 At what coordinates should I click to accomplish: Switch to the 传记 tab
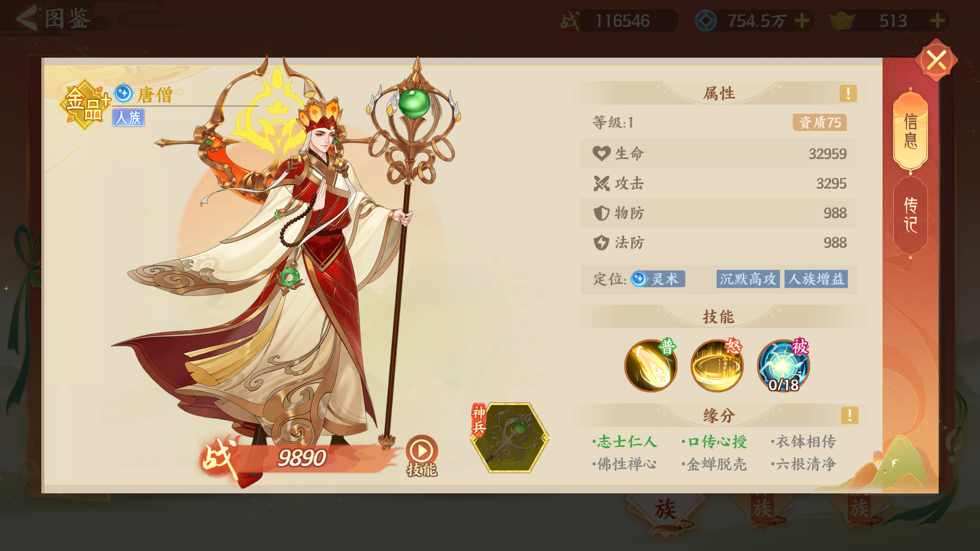click(911, 215)
